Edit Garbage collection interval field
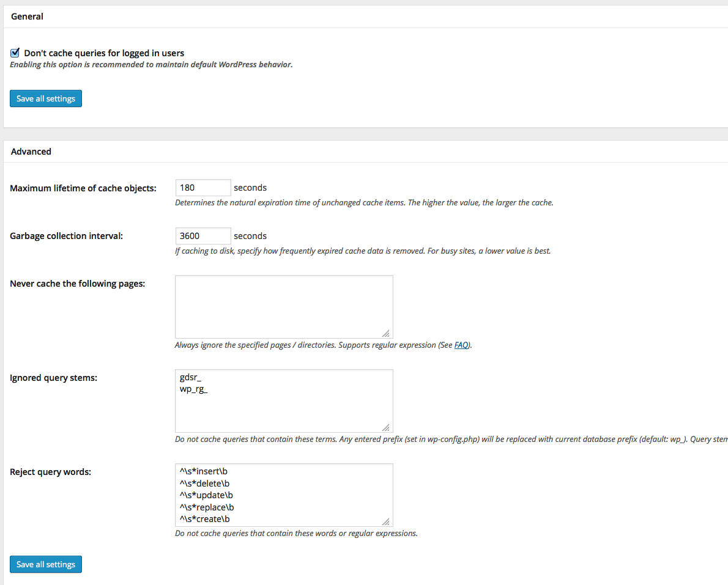Image resolution: width=728 pixels, height=585 pixels. [203, 236]
